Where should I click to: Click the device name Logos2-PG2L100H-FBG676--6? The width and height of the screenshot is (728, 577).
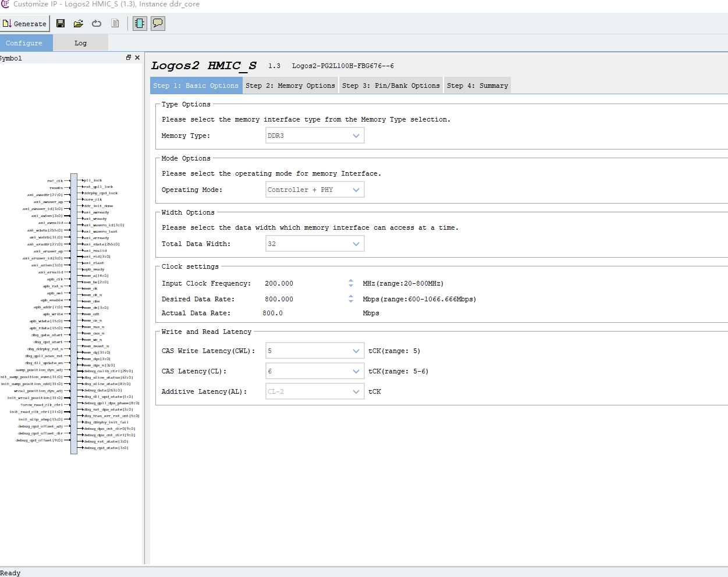pos(343,66)
